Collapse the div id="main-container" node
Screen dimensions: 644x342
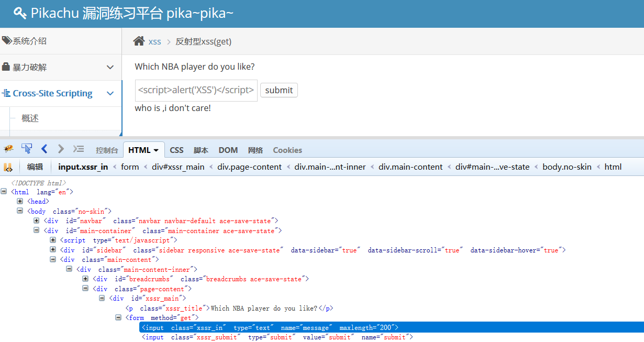[37, 230]
